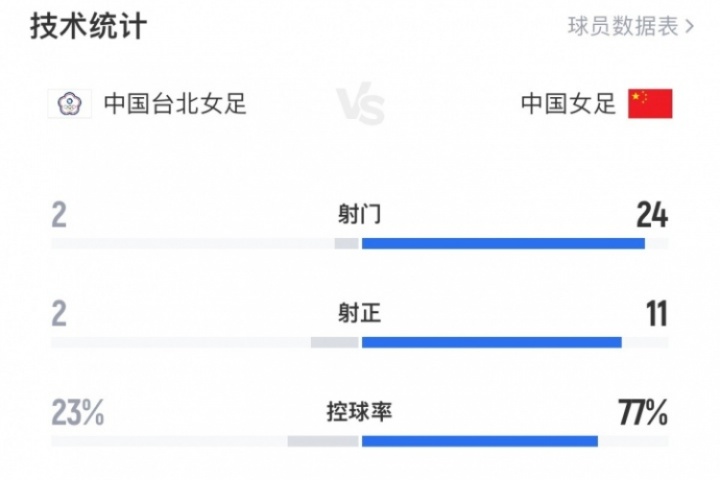The width and height of the screenshot is (720, 480).
Task: Click the 11 shots on target number
Action: pos(657,314)
